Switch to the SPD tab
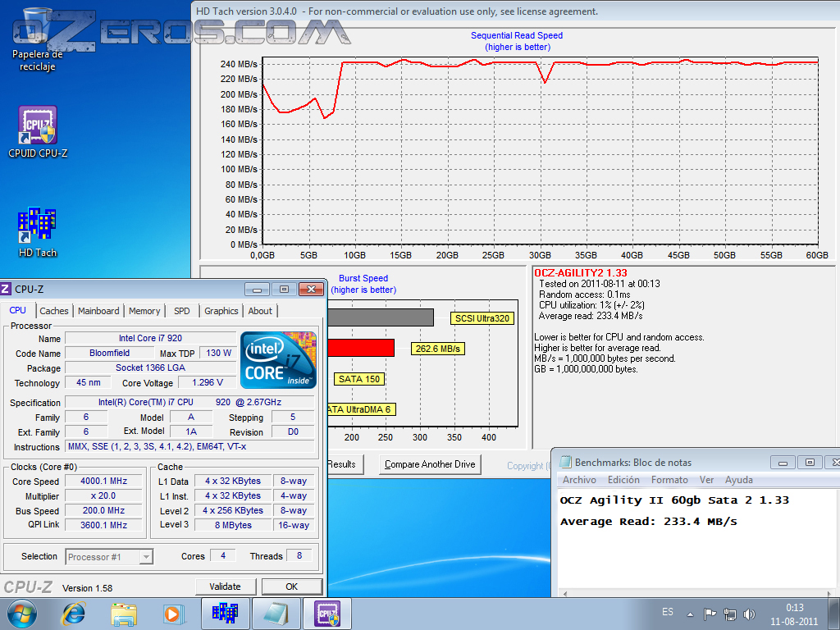This screenshot has width=840, height=630. tap(182, 311)
